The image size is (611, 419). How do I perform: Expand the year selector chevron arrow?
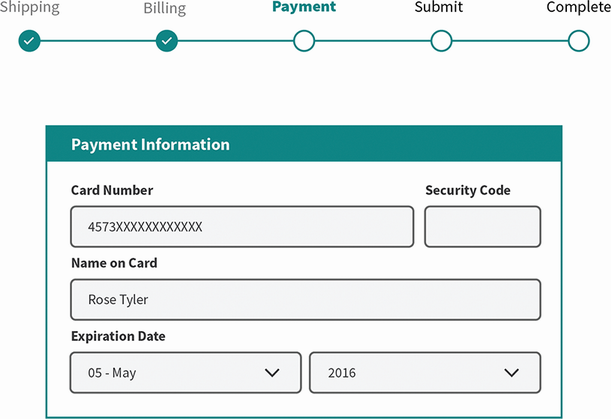(x=512, y=372)
